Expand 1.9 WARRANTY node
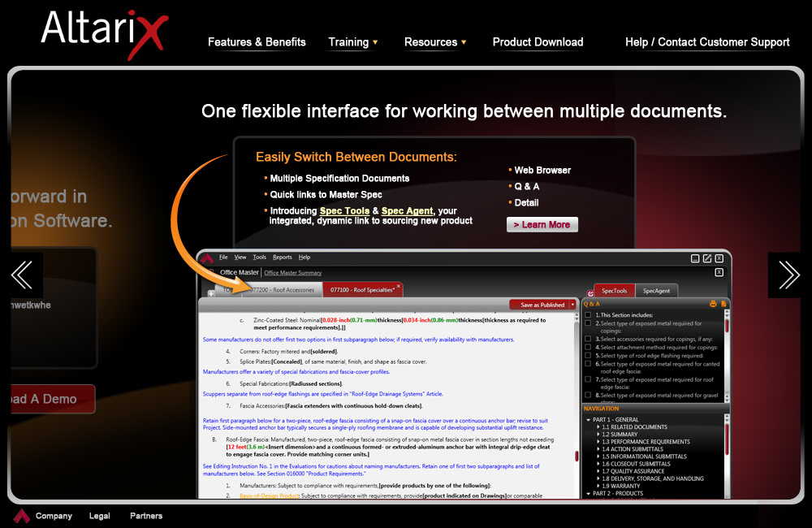812x528 pixels. point(598,486)
